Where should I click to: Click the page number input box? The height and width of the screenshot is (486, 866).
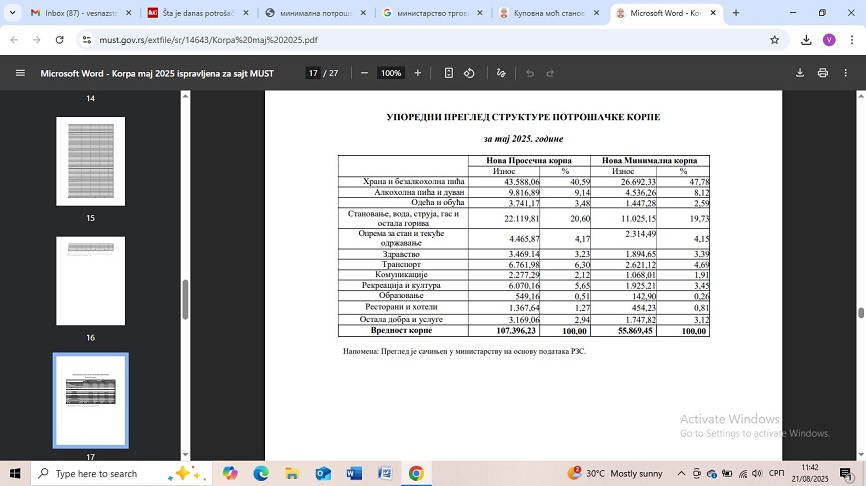(x=313, y=73)
